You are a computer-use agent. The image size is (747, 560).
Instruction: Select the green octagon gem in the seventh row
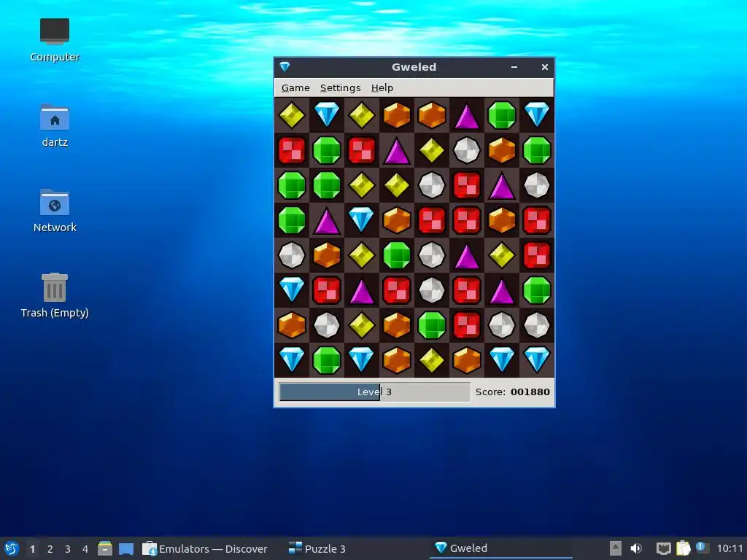[x=432, y=326]
